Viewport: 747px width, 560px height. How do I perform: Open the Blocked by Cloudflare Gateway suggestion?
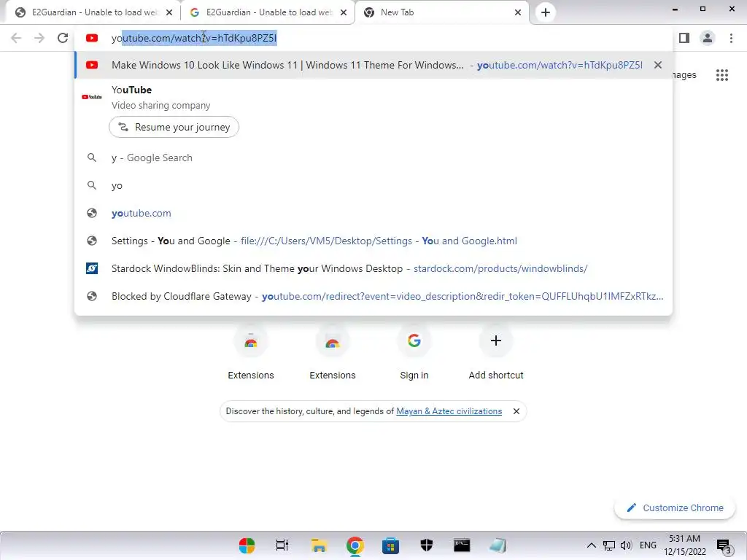[373, 296]
